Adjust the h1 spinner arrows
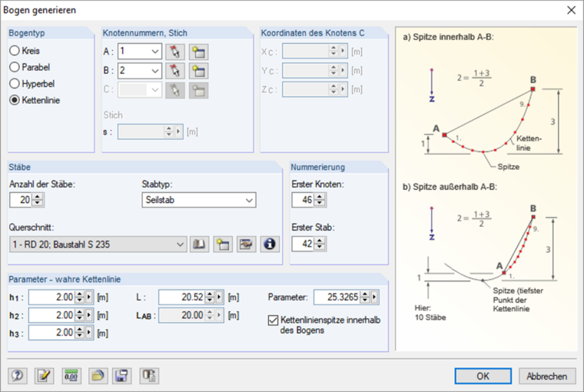The width and height of the screenshot is (584, 392). [80, 297]
